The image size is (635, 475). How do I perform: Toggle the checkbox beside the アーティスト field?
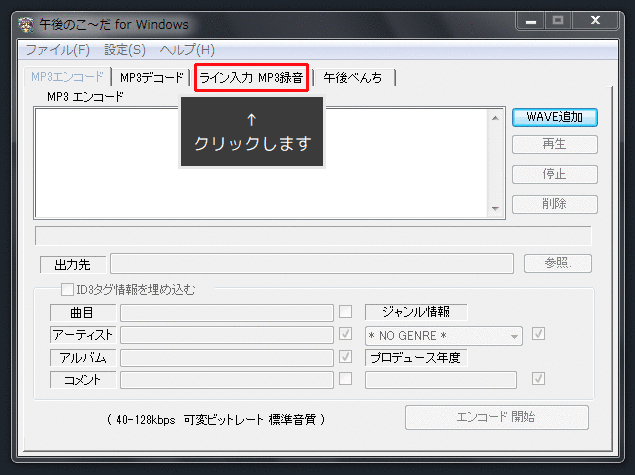click(x=345, y=334)
